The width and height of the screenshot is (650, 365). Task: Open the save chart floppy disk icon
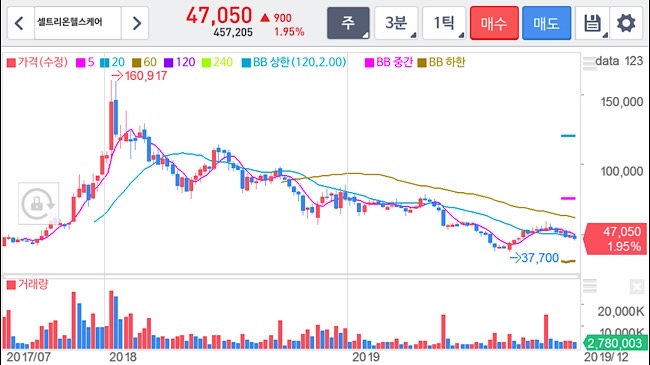(592, 23)
